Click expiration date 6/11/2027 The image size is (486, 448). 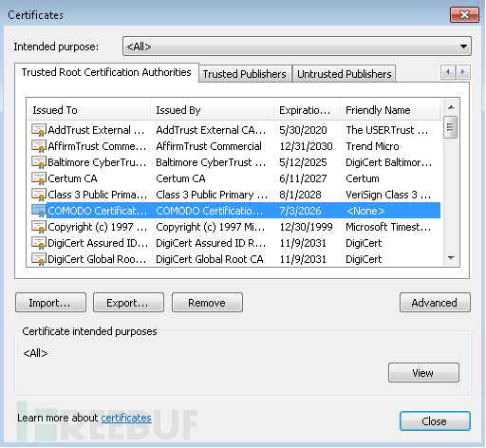[x=303, y=178]
